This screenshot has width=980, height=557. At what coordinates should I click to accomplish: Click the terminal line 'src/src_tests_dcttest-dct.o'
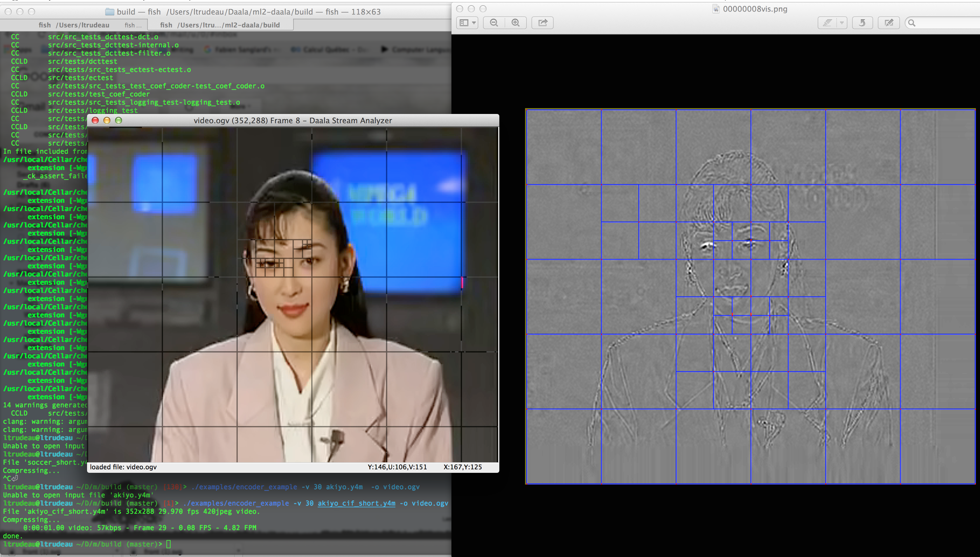click(103, 37)
